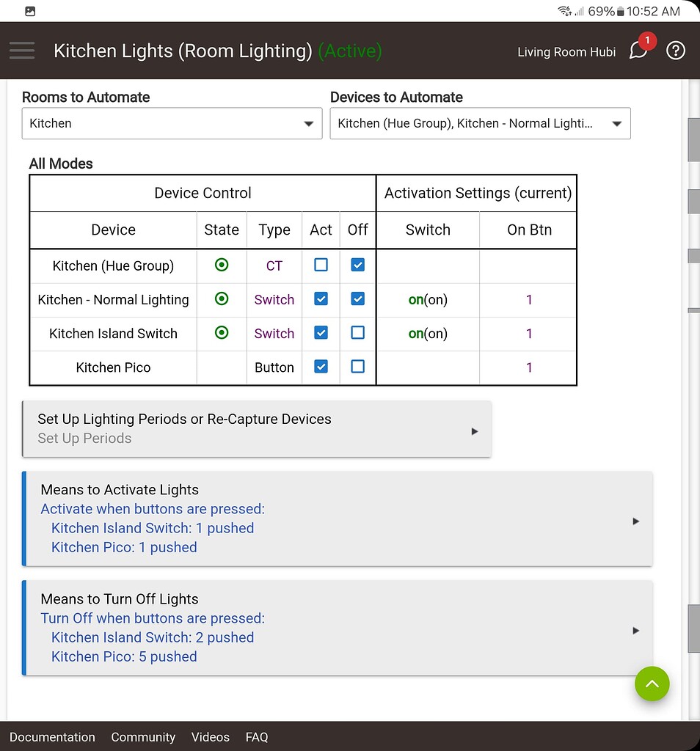Screen dimensions: 700x751
Task: Click the green scroll-to-top arrow
Action: click(652, 684)
